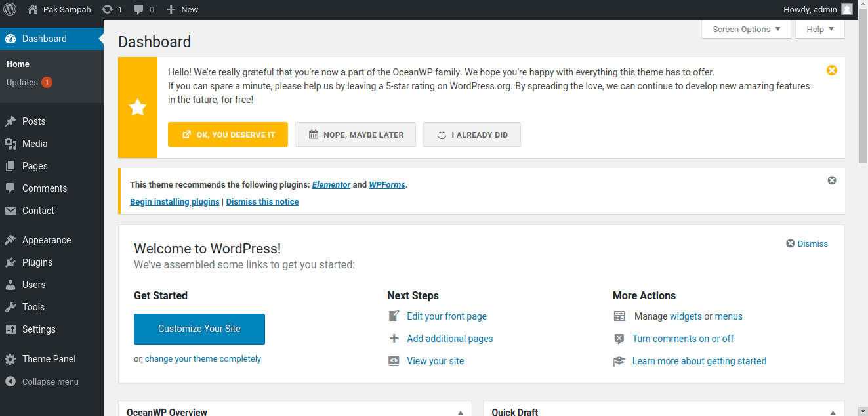Toggle the Quick Draft widget panel
Screen dimensions: 868x416
point(833,412)
